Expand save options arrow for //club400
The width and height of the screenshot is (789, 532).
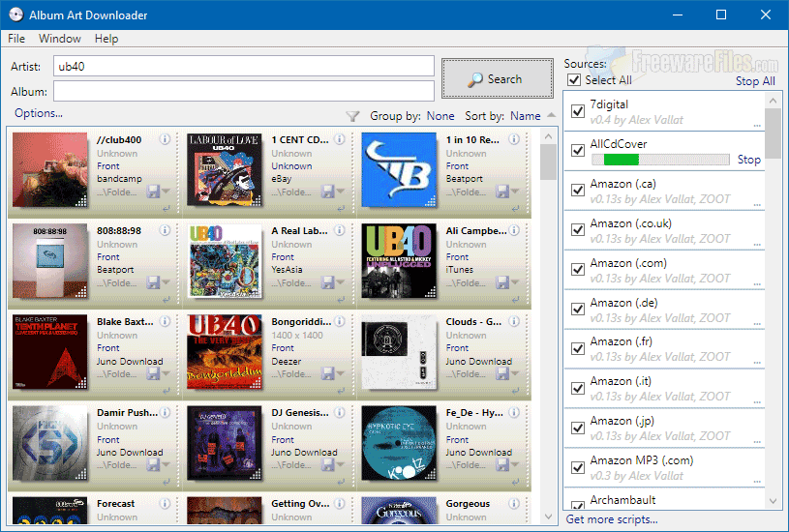point(167,192)
